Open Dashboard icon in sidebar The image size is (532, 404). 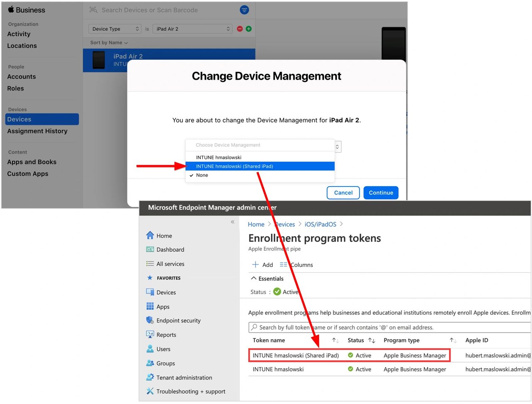(x=150, y=250)
